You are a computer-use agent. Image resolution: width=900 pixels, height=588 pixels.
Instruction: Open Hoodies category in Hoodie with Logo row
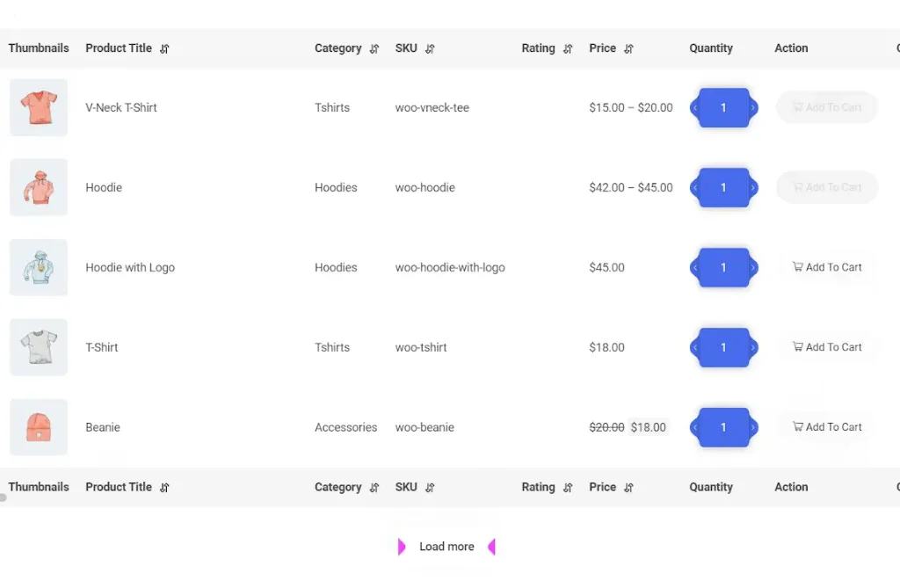coord(336,267)
